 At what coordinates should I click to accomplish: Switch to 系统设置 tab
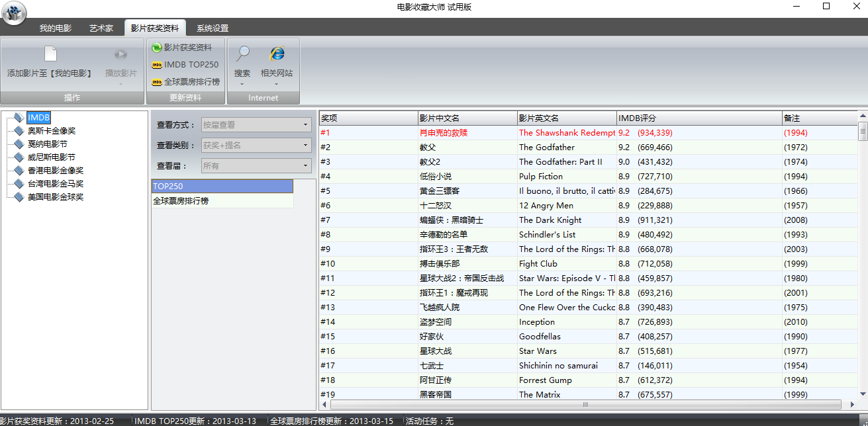[x=212, y=28]
